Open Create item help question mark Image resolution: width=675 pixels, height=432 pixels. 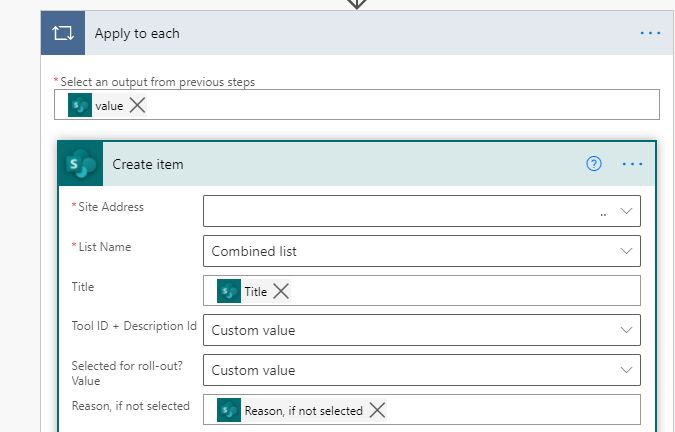pyautogui.click(x=594, y=164)
